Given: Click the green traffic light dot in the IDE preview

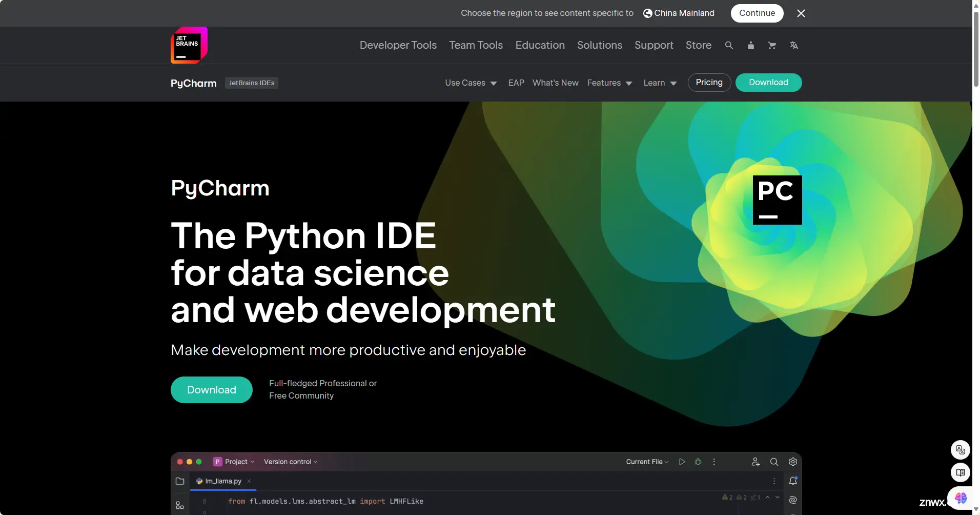Looking at the screenshot, I should (199, 462).
